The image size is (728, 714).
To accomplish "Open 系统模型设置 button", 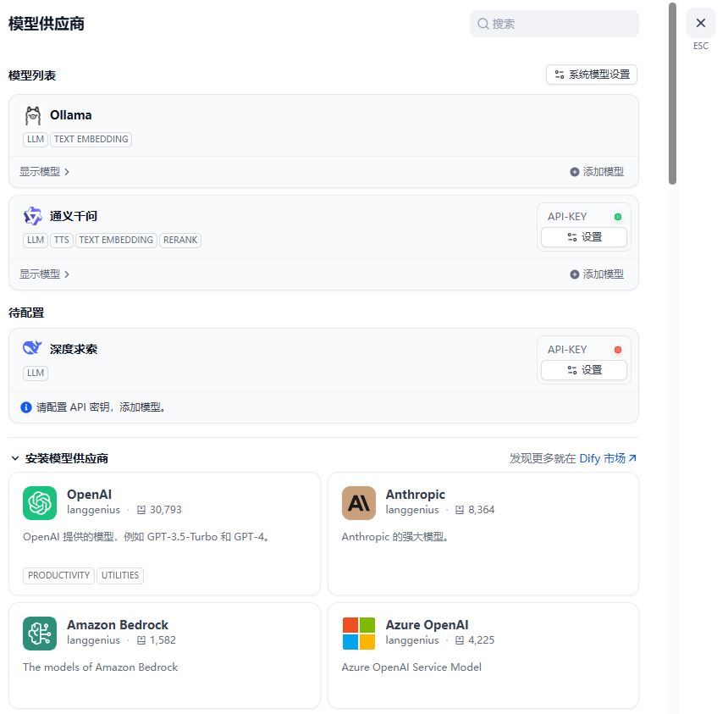I will coord(592,75).
